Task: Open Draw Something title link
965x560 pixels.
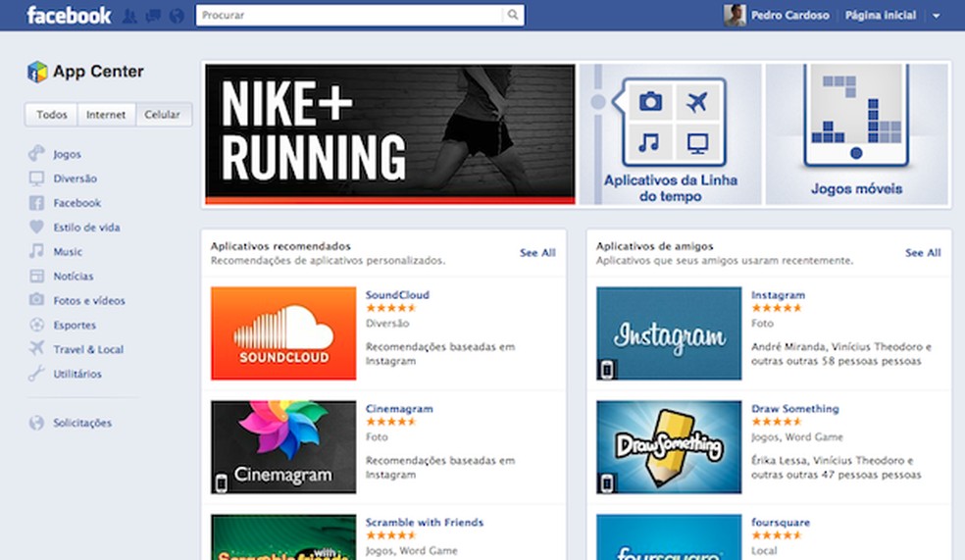Action: tap(795, 409)
